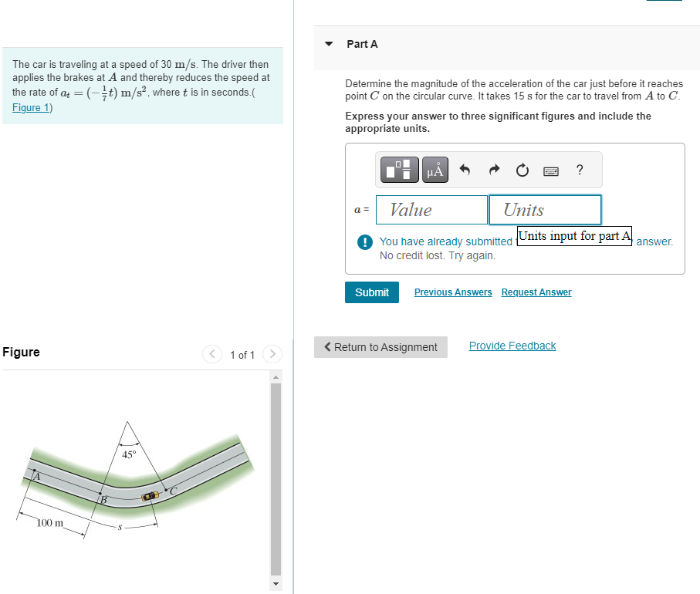Click the redo arrow icon

click(493, 170)
